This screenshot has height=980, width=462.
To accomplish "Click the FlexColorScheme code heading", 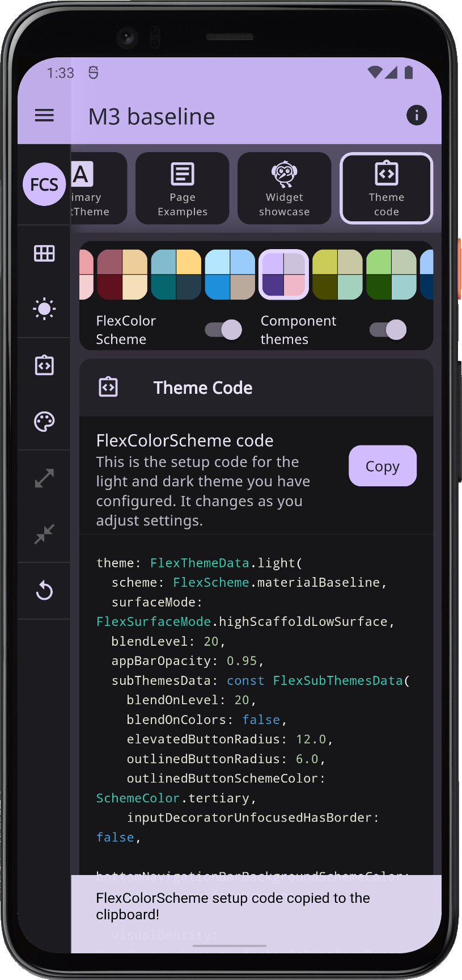I will coord(185,440).
